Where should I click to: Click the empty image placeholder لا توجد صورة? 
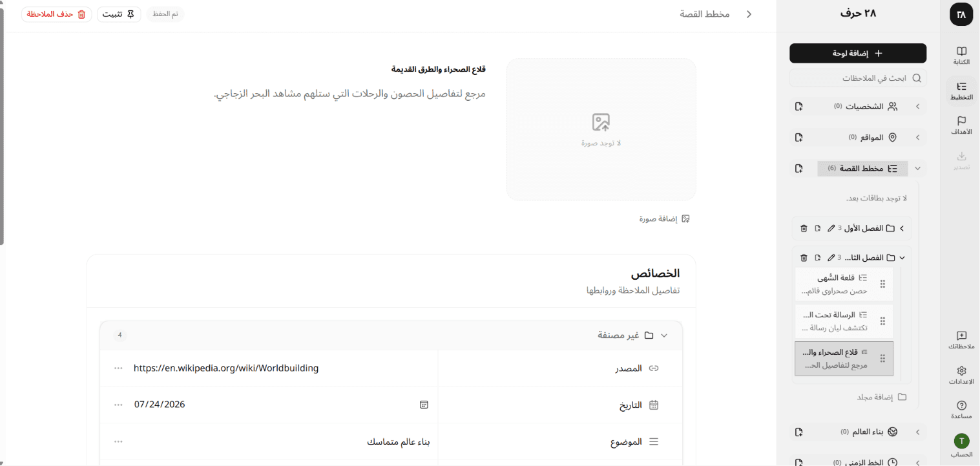(x=601, y=130)
